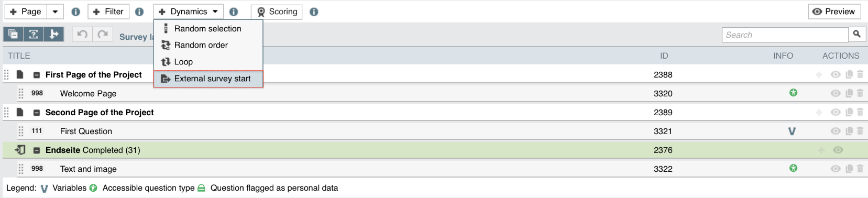Image resolution: width=868 pixels, height=198 pixels.
Task: Preview Second Page of the Project via eye
Action: (836, 112)
